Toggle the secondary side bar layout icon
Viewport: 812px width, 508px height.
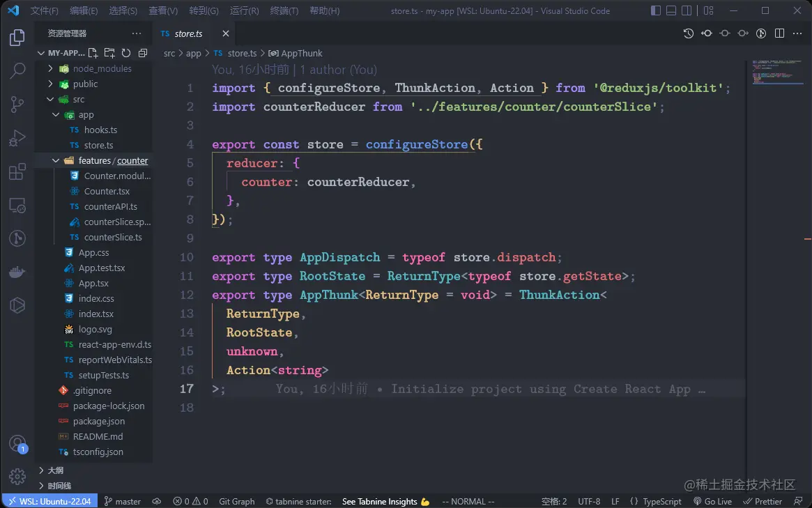687,10
